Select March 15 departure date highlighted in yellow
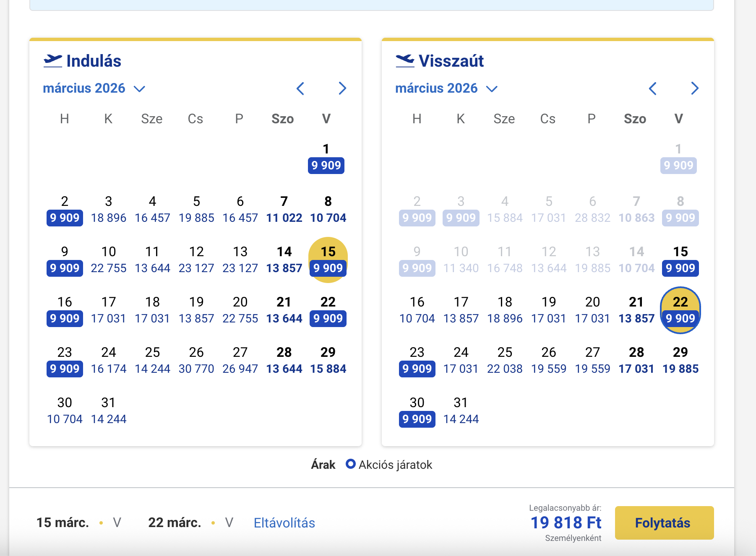The image size is (756, 556). pos(328,260)
